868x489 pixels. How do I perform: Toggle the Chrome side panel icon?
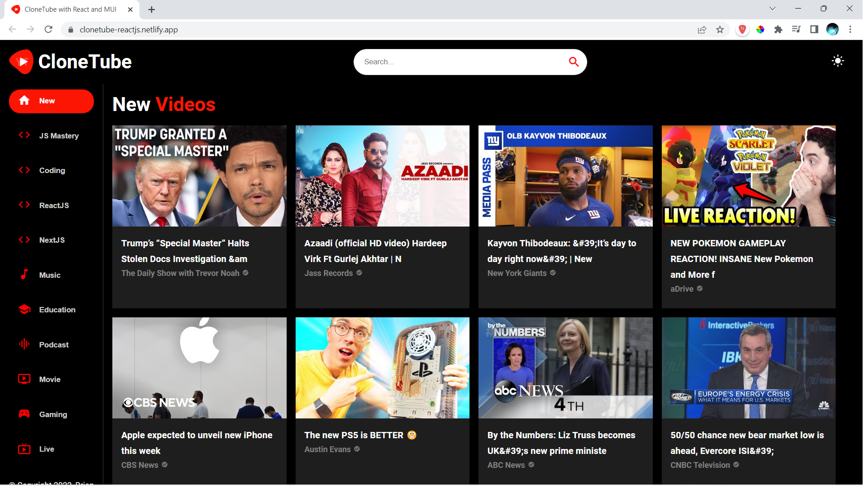coord(819,30)
